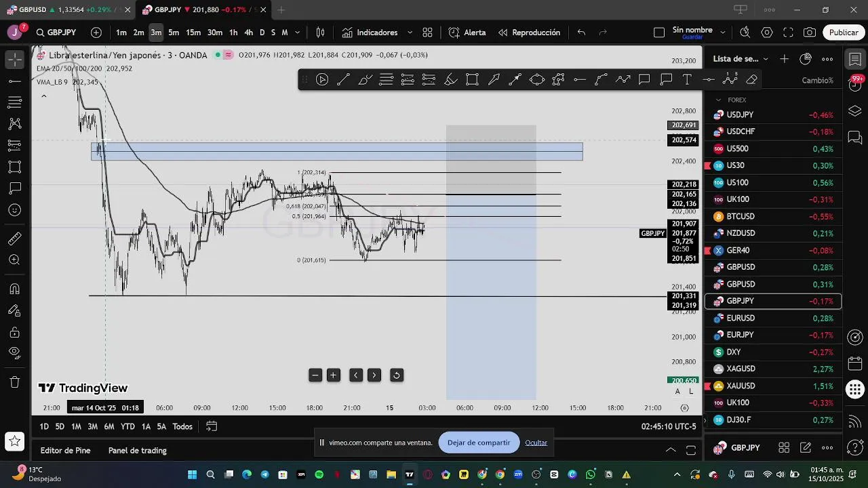Viewport: 868px width, 488px height.
Task: Add symbol to compare with plus icon
Action: pyautogui.click(x=96, y=33)
